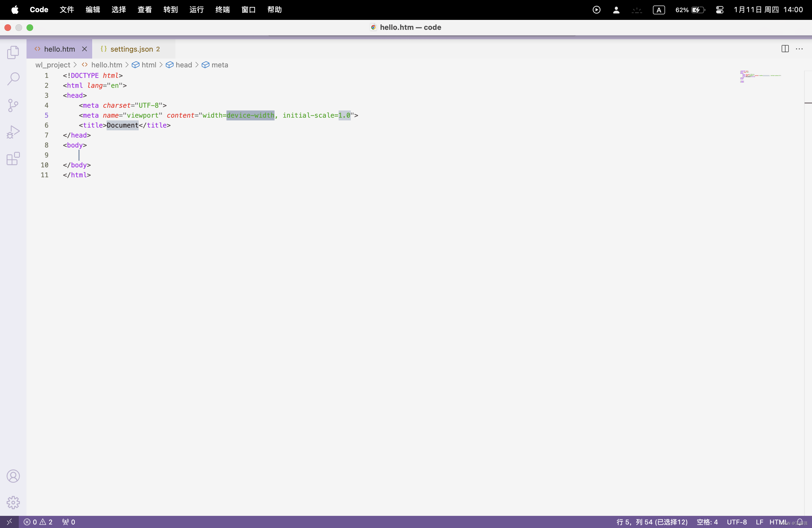Toggle the input source indicator A

(659, 10)
